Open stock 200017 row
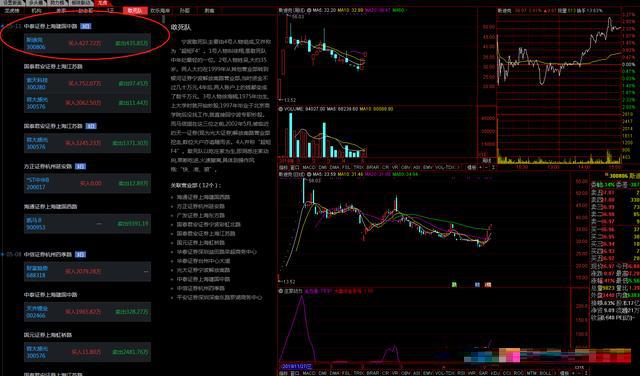The width and height of the screenshot is (640, 376). (x=87, y=184)
